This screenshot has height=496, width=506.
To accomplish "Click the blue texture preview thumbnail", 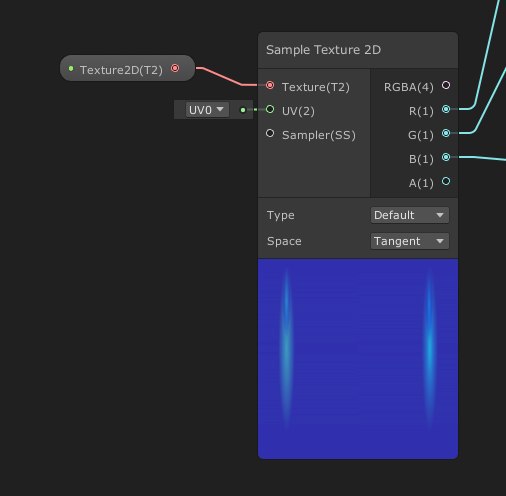I will pos(358,359).
